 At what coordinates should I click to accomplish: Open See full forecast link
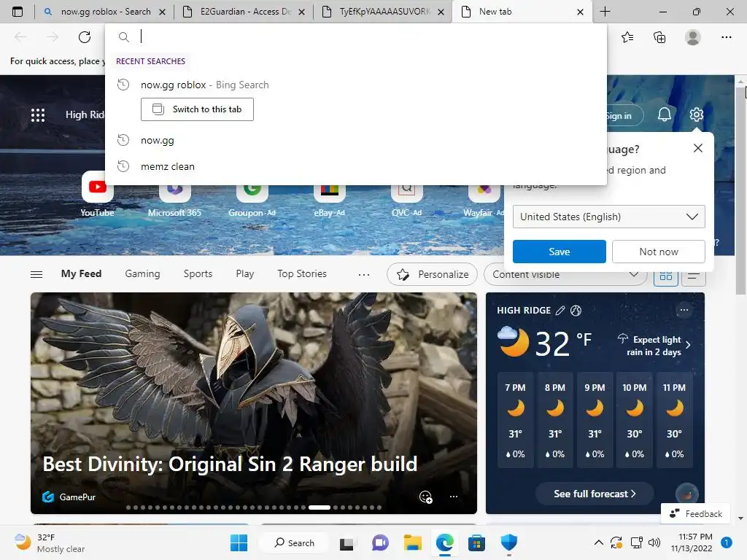coord(595,494)
